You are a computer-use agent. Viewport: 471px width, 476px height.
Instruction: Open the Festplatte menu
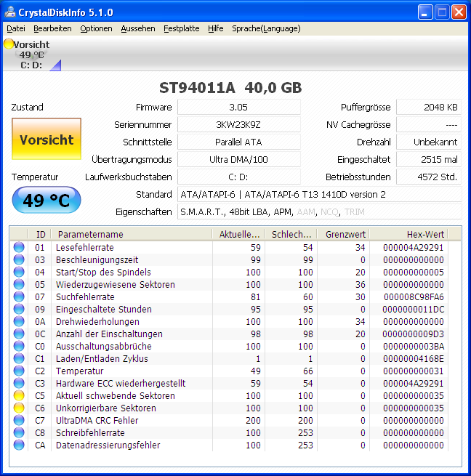(181, 28)
